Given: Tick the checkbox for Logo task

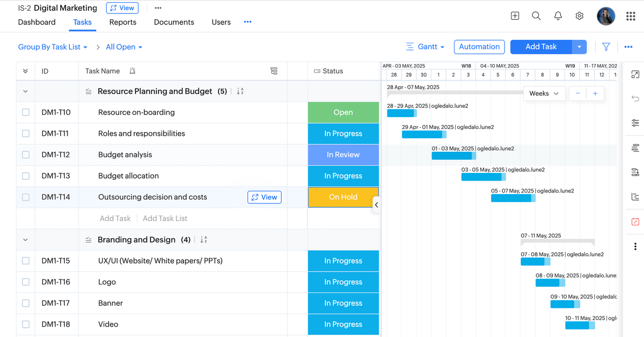Looking at the screenshot, I should point(26,282).
